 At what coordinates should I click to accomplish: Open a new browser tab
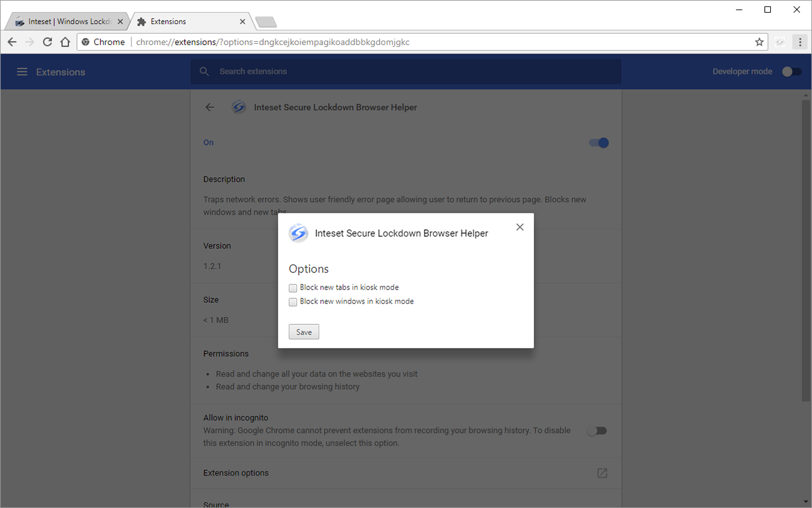266,22
